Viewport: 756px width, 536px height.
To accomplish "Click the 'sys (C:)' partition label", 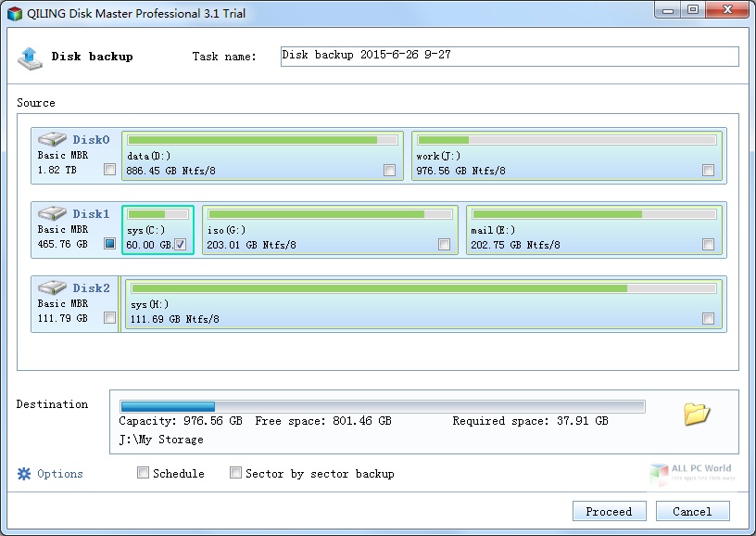I will coord(145,230).
